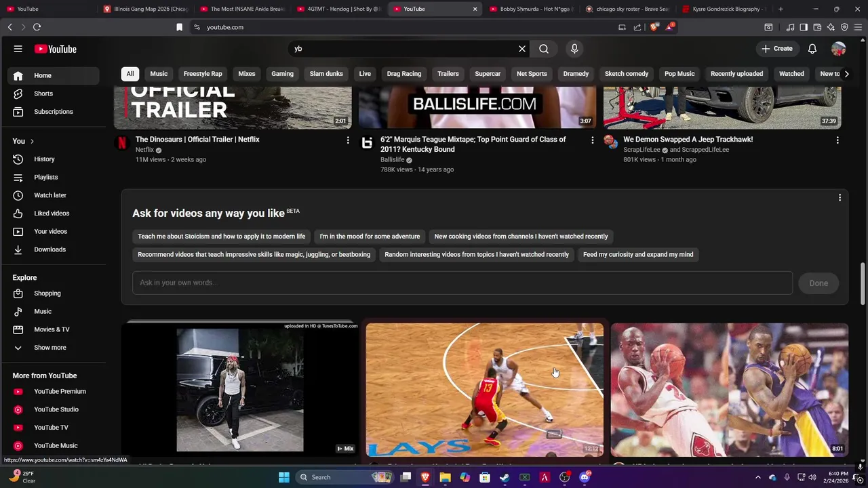The width and height of the screenshot is (868, 488).
Task: Switch to the Bobby Shmurda tab
Action: pos(532,9)
